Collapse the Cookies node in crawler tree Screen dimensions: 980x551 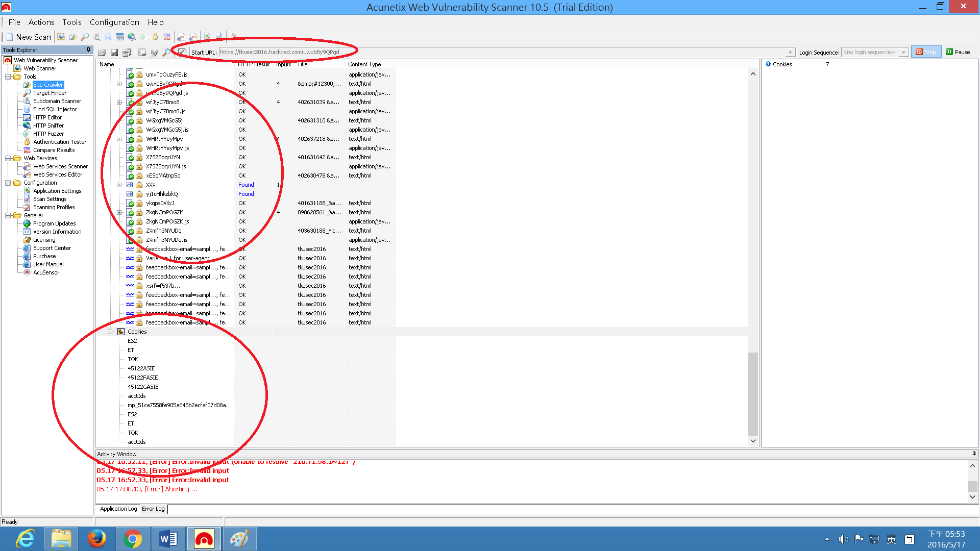coord(110,332)
